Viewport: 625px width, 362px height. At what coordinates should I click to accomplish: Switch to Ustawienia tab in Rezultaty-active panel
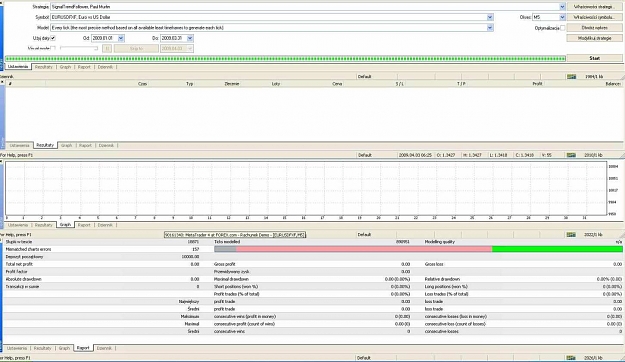pyautogui.click(x=19, y=146)
